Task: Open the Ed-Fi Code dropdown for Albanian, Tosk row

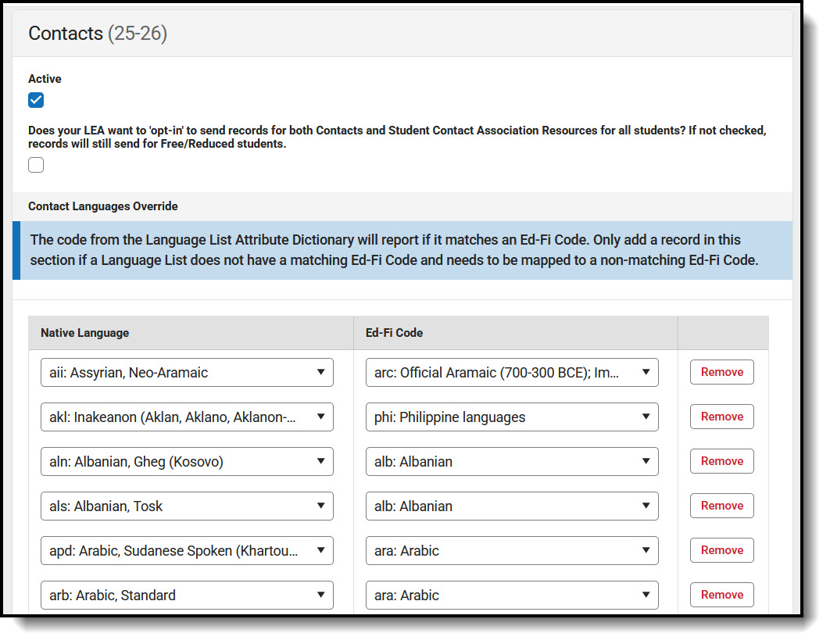Action: (x=512, y=506)
